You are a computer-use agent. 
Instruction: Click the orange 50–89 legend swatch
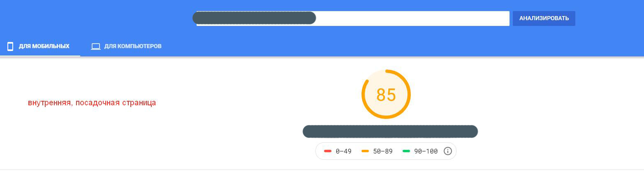coord(365,151)
